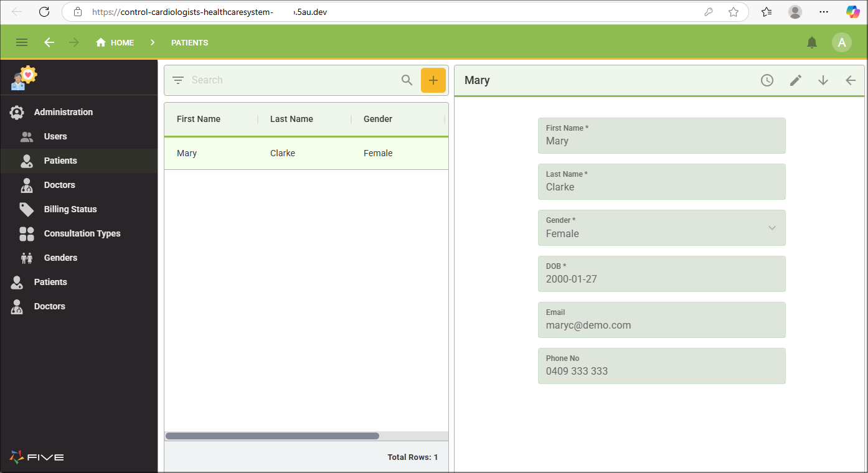Open Copilot in browser toolbar
This screenshot has width=868, height=473.
tap(852, 12)
